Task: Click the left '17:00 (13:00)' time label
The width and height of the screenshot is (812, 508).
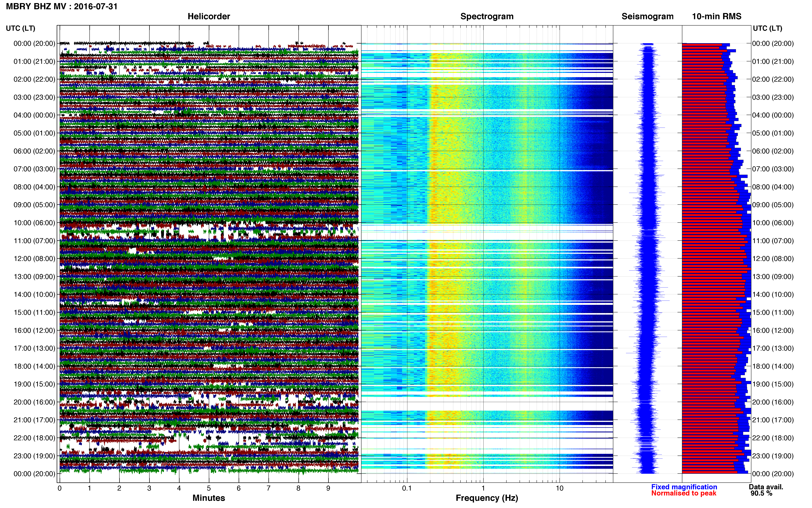Action: coord(34,348)
